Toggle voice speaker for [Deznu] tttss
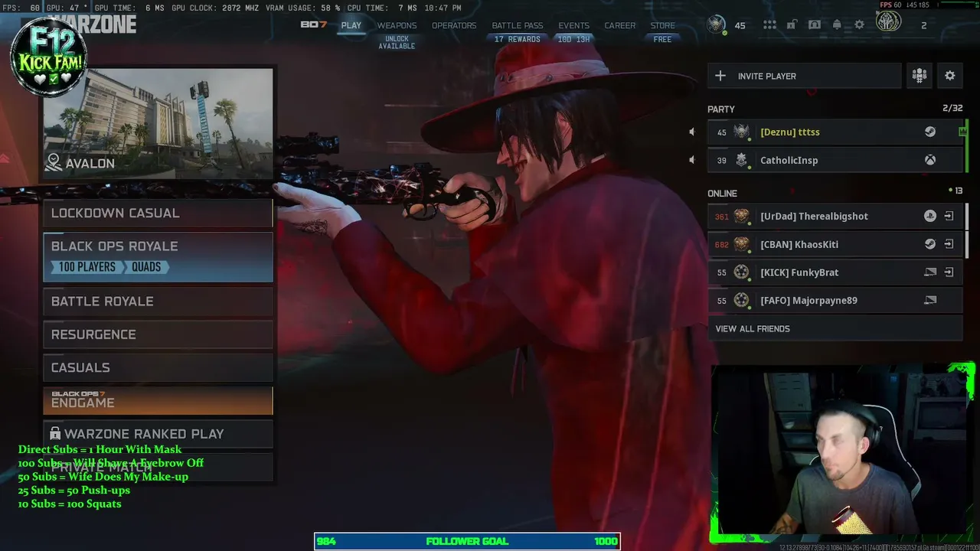Screen dimensions: 980x551 pos(692,132)
